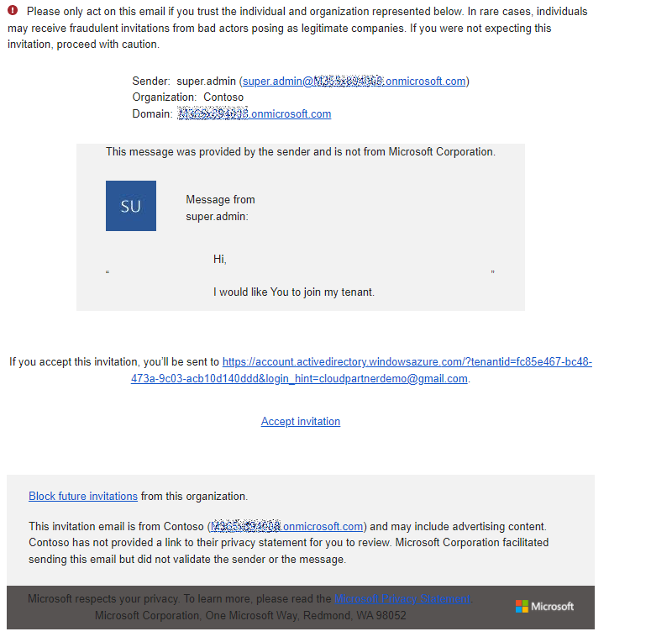Viewport: 672px width, 642px height.
Task: Open the Contoso onmicrosoft.com link in footer notice
Action: click(x=286, y=527)
